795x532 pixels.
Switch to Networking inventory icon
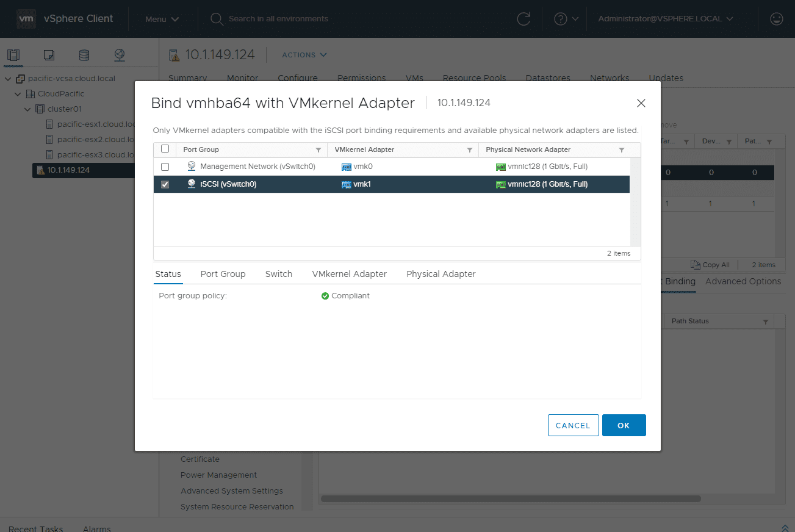click(x=120, y=55)
